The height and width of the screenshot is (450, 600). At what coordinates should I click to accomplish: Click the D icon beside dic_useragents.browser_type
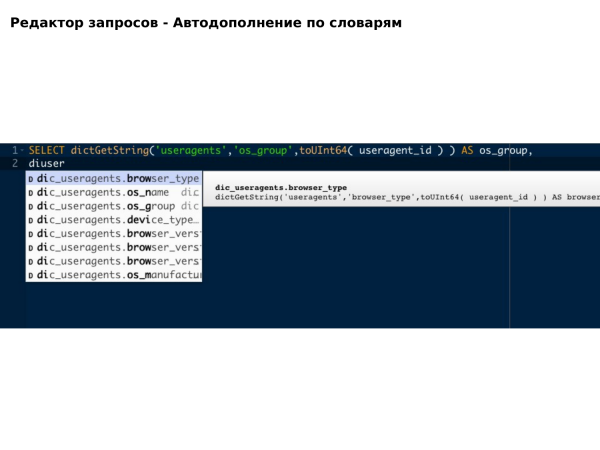31,178
